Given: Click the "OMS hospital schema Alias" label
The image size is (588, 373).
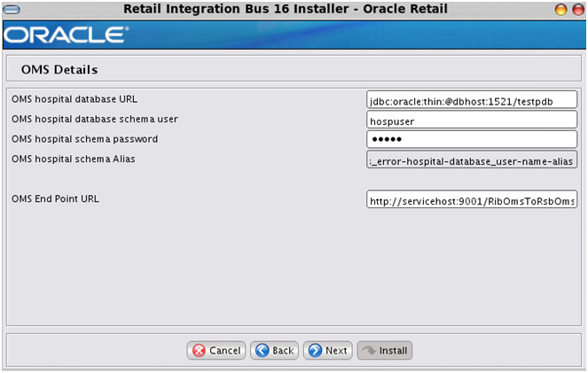Looking at the screenshot, I should coord(73,159).
